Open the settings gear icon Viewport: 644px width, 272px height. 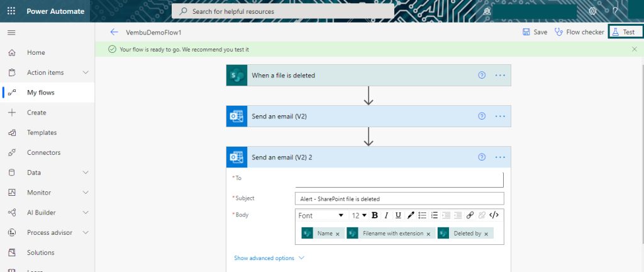tap(592, 11)
